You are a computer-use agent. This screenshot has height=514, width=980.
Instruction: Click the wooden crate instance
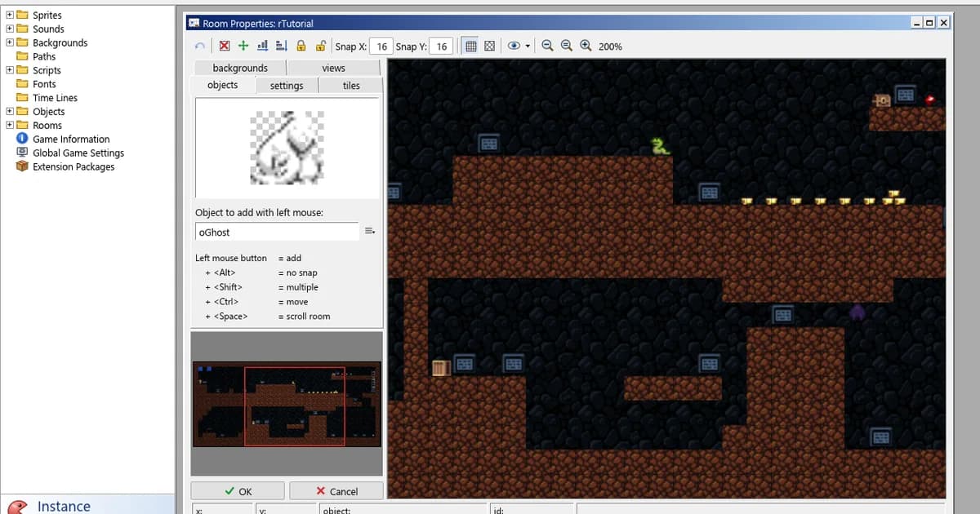click(440, 368)
